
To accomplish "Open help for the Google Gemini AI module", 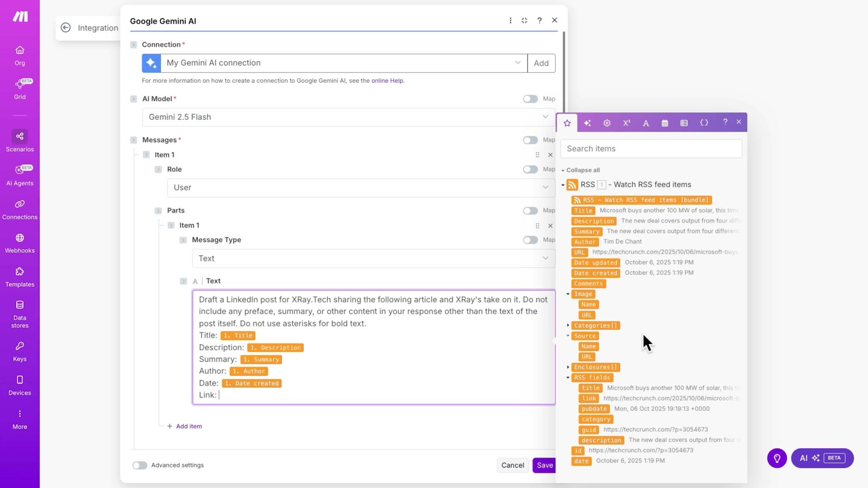I will point(539,20).
